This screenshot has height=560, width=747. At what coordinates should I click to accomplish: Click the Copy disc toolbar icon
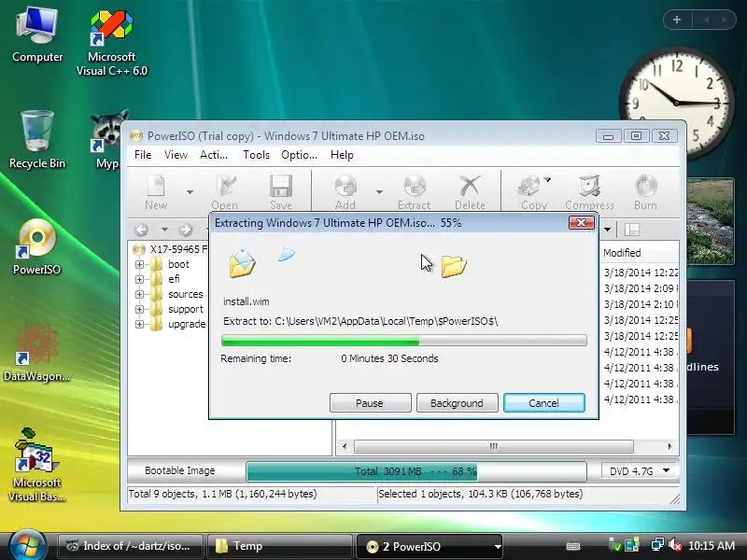click(531, 192)
